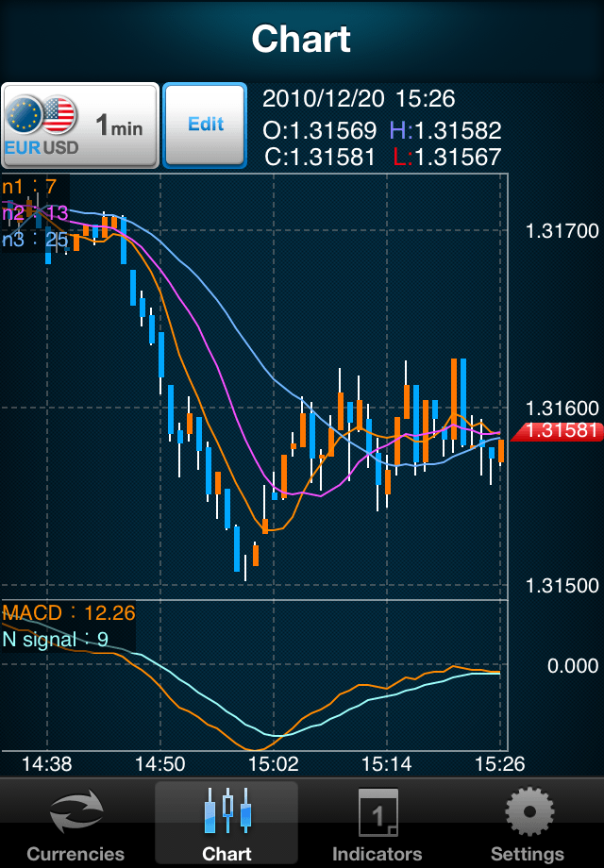Screen dimensions: 604x868
Task: Click the 1.31600 price axis label
Action: (x=562, y=409)
